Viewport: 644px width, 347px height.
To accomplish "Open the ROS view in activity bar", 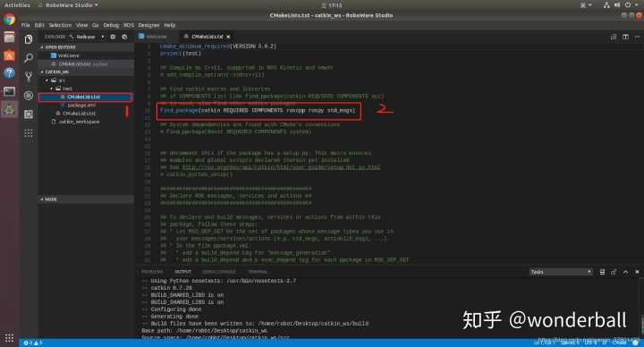I will tap(29, 96).
